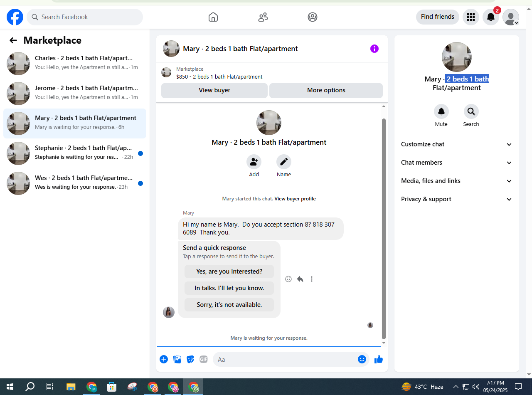
Task: Send quick reply 'Yes, are you interested?'
Action: [x=229, y=272]
